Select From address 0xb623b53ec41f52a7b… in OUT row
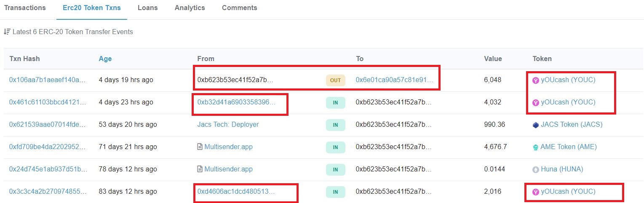The height and width of the screenshot is (203, 644). [236, 80]
